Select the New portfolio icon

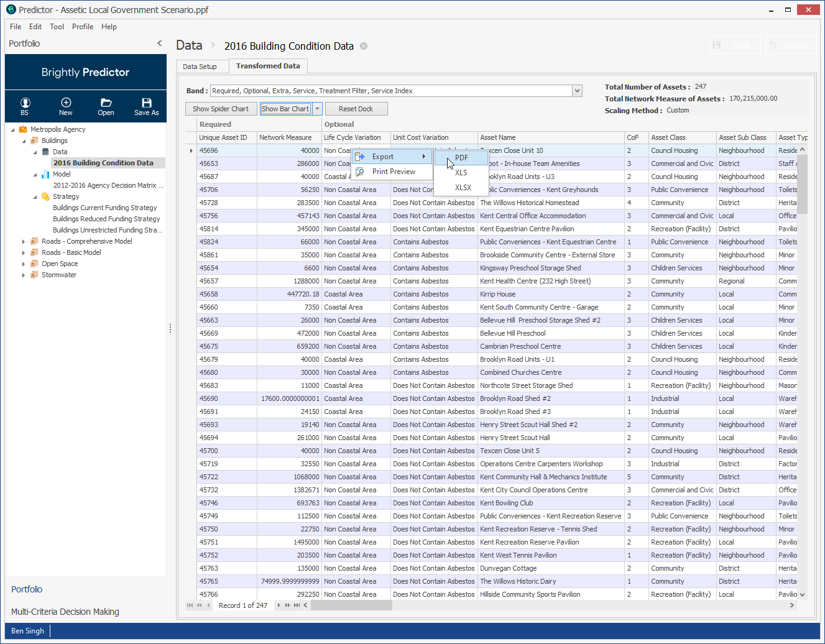pyautogui.click(x=65, y=106)
